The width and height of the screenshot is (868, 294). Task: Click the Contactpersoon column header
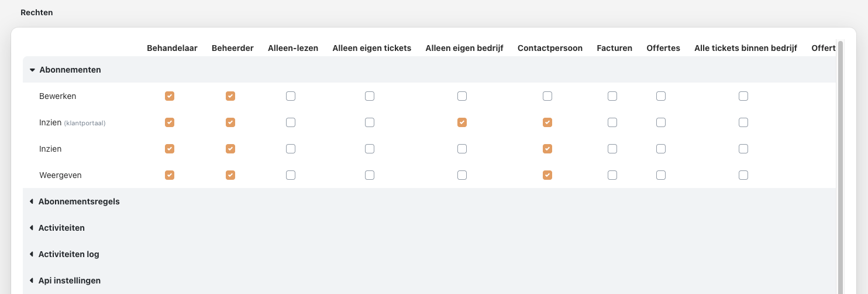pyautogui.click(x=550, y=48)
